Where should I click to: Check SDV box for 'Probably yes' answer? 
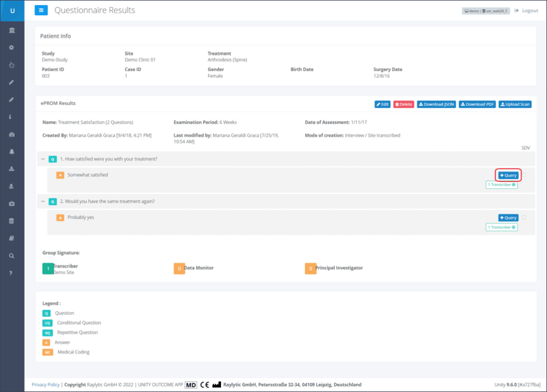coord(525,217)
